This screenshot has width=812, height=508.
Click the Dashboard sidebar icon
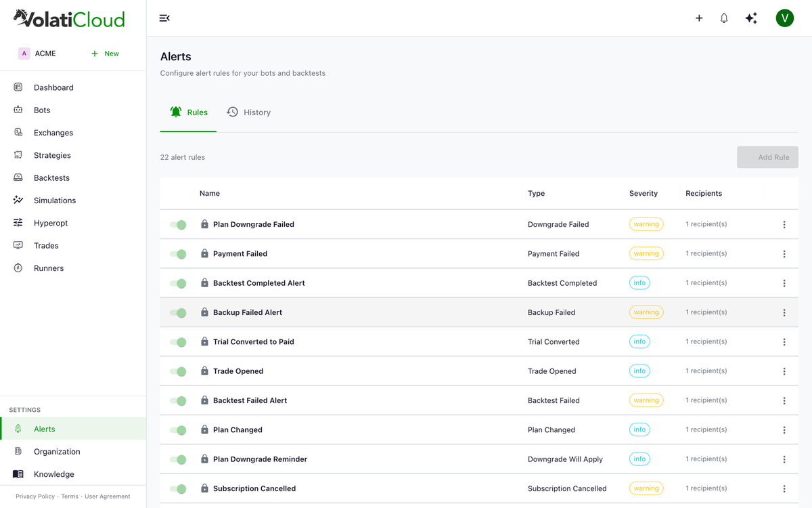point(18,87)
